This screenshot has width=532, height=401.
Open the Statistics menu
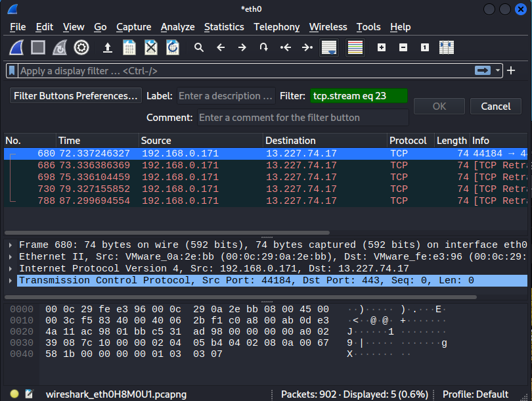coord(224,27)
